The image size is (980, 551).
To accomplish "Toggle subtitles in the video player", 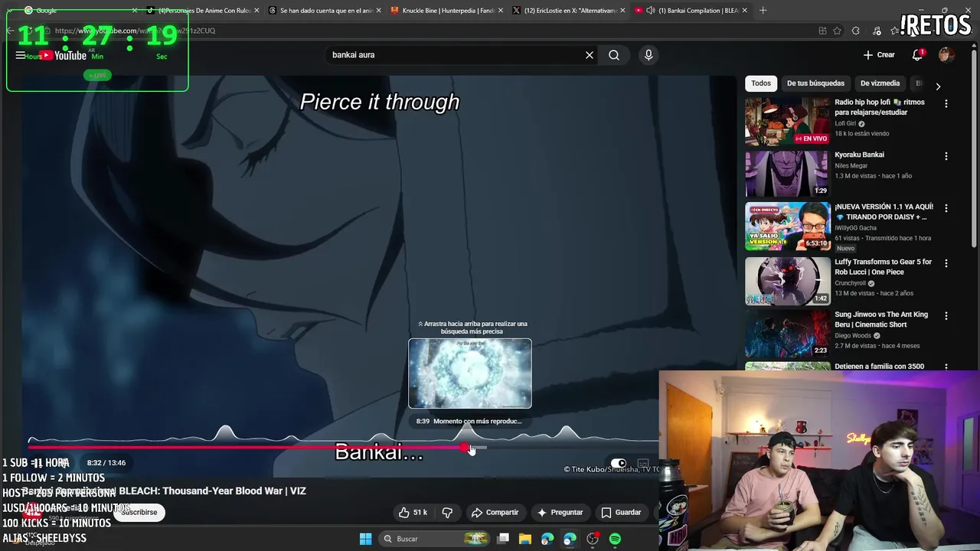I will 643,463.
